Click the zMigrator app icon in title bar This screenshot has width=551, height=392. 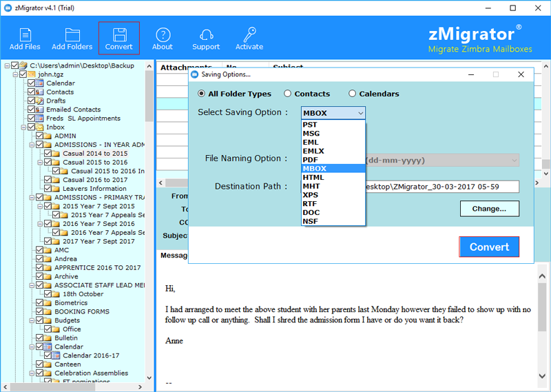[8, 8]
